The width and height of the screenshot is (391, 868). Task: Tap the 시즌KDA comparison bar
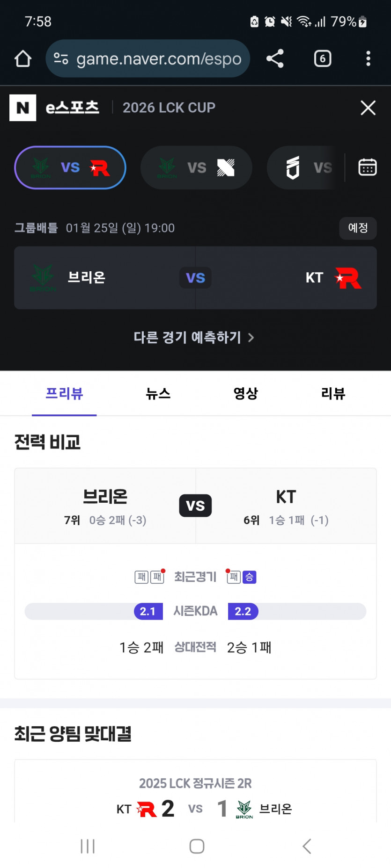click(195, 611)
